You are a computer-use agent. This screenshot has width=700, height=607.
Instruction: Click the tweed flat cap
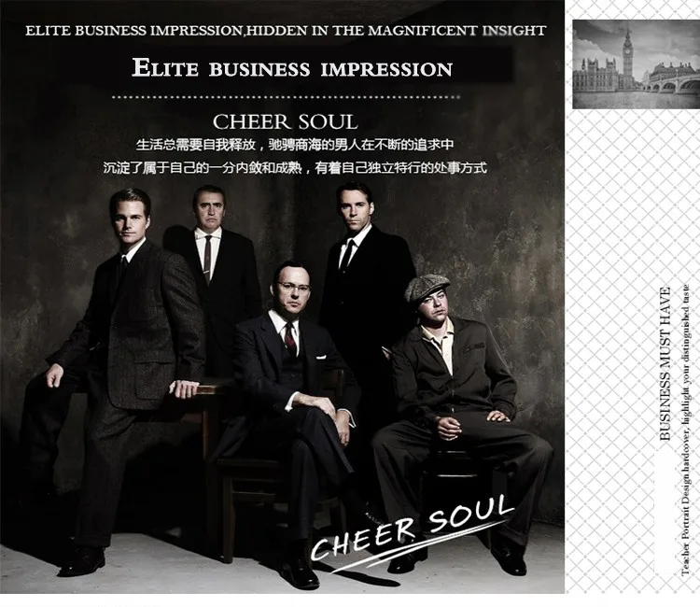(x=427, y=287)
